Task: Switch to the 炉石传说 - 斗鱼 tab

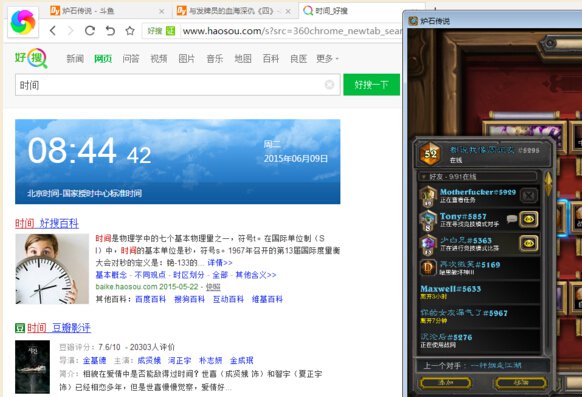Action: pos(108,11)
